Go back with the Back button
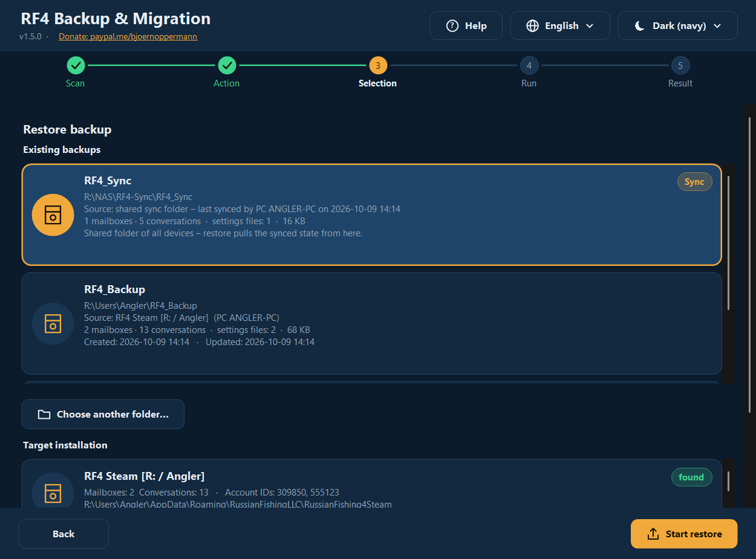756x559 pixels. [64, 534]
